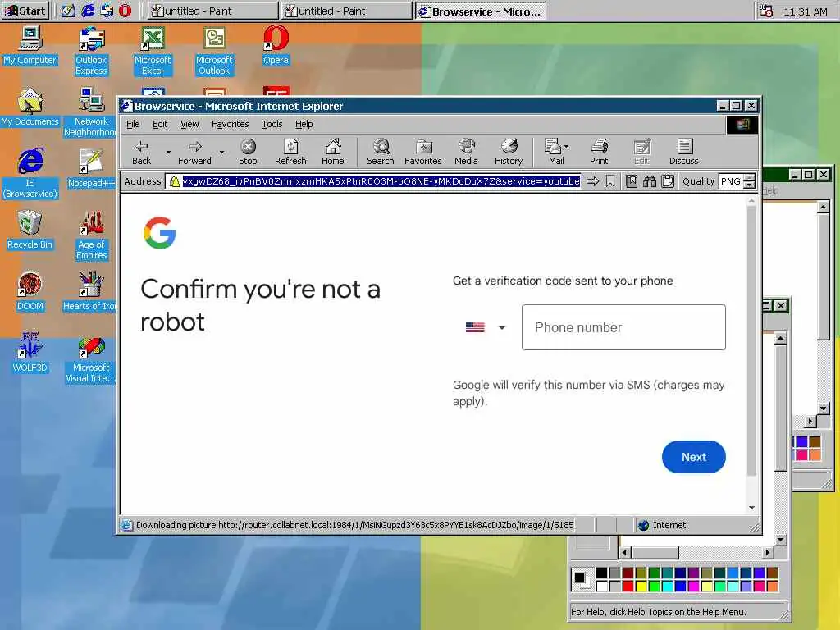Pick the yellow swatch in Paint's palette
Screen dimensions: 840x630
pyautogui.click(x=641, y=586)
